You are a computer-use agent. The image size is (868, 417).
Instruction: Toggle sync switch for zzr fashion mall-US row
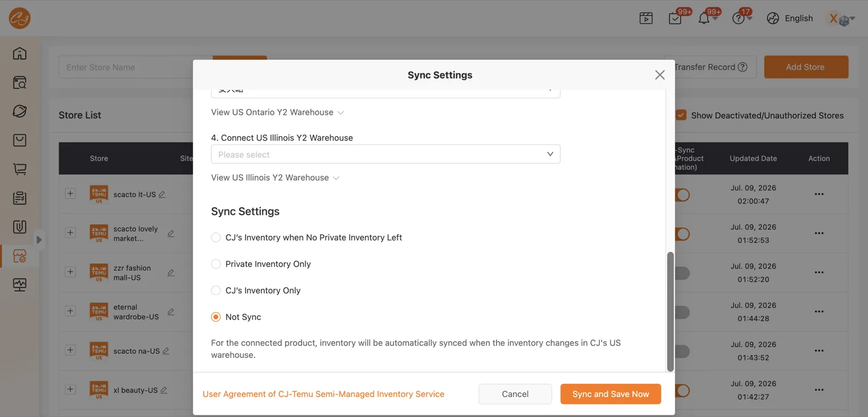(682, 273)
